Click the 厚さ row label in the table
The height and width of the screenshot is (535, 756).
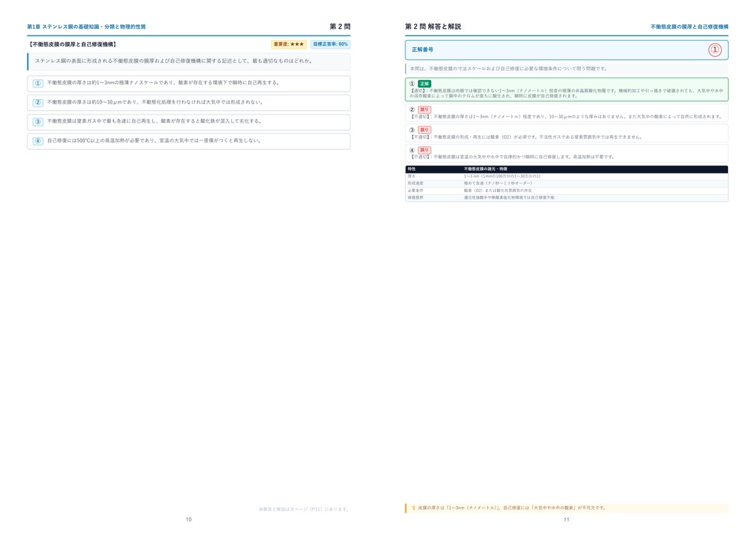411,177
